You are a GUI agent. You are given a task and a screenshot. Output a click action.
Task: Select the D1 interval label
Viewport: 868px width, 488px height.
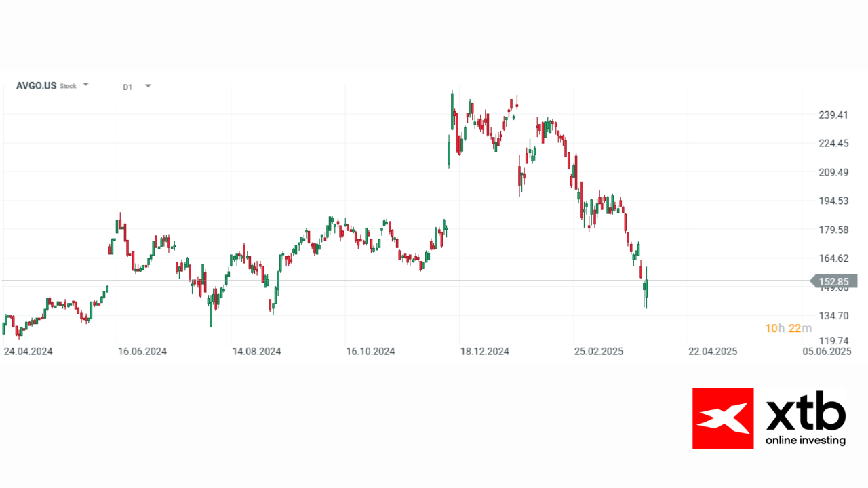pyautogui.click(x=127, y=87)
